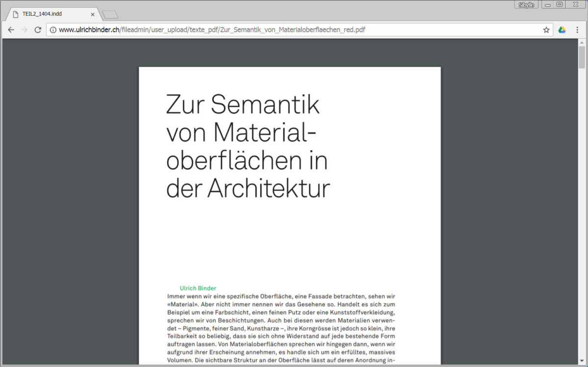Minimize the browser window
Image resolution: width=588 pixels, height=367 pixels.
[x=547, y=5]
